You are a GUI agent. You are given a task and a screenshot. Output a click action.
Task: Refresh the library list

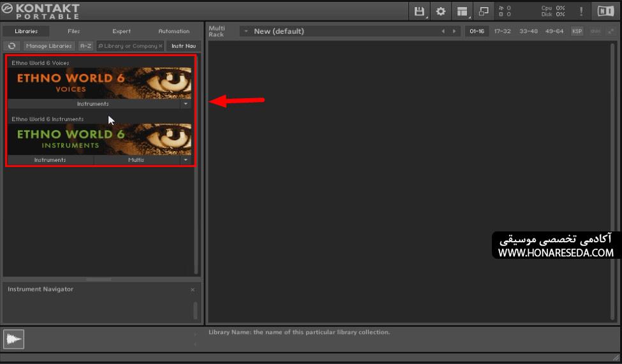tap(12, 46)
